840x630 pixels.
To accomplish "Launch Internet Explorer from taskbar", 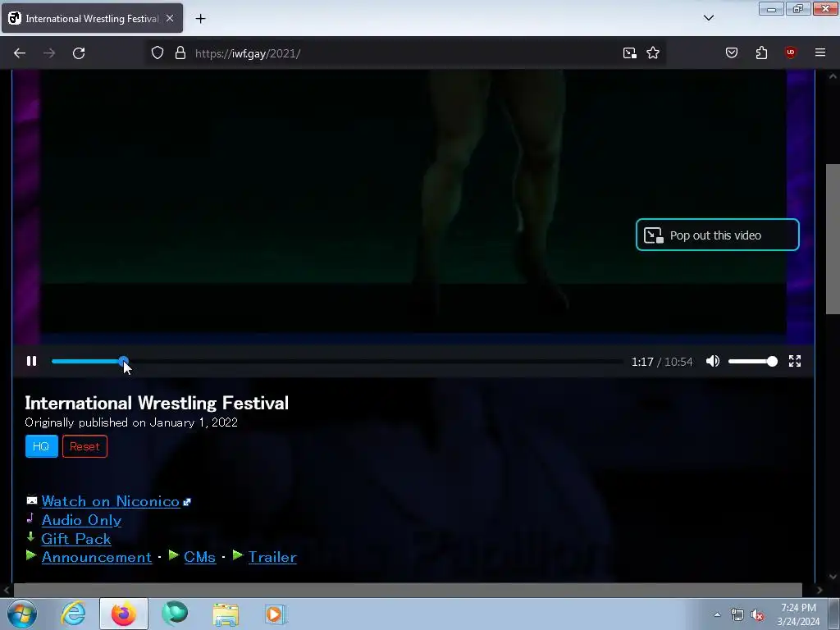I will (73, 614).
